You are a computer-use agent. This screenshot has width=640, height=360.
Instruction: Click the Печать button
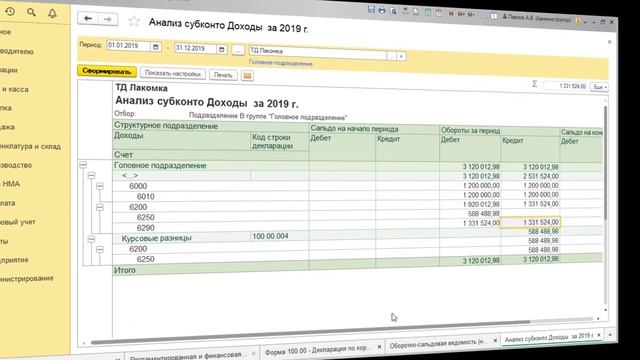click(x=223, y=75)
